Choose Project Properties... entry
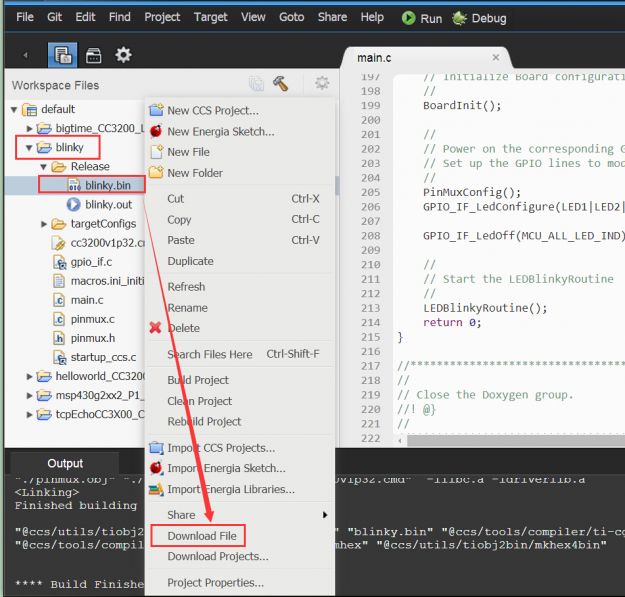Image resolution: width=625 pixels, height=597 pixels. 215,583
